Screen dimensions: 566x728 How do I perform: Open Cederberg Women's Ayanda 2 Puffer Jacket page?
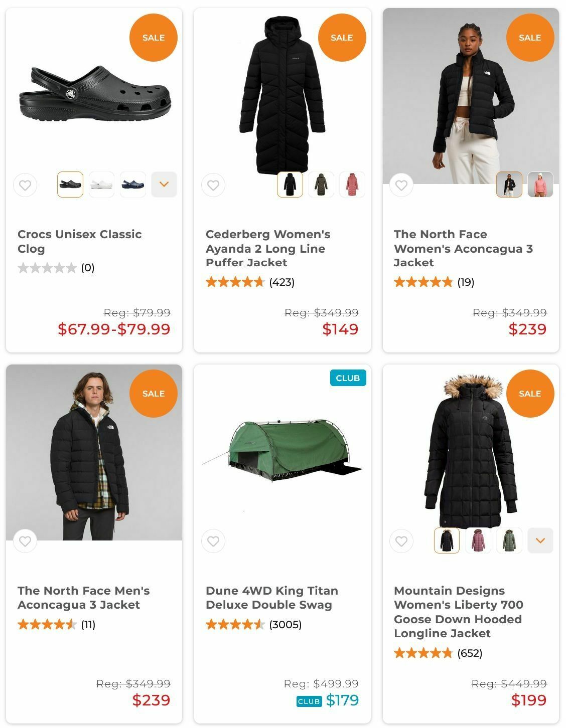click(268, 248)
